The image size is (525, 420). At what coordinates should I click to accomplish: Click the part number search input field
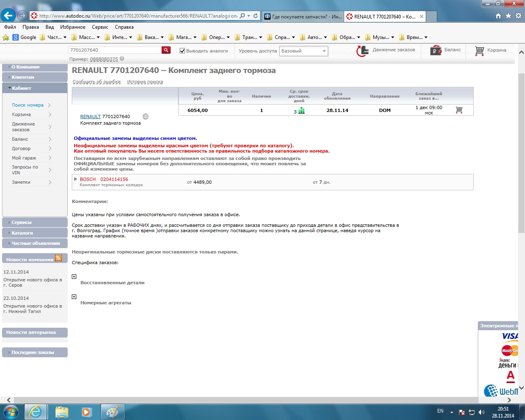(115, 50)
